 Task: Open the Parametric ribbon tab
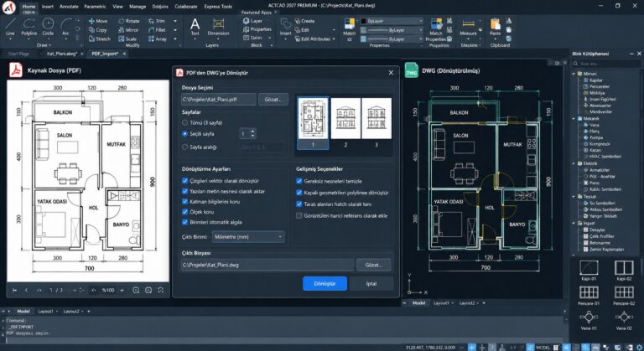tap(96, 7)
